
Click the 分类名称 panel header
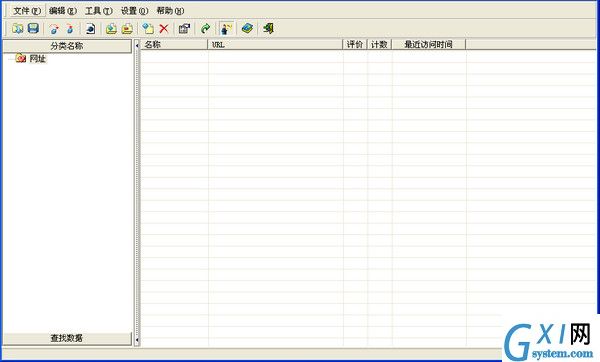pos(67,46)
